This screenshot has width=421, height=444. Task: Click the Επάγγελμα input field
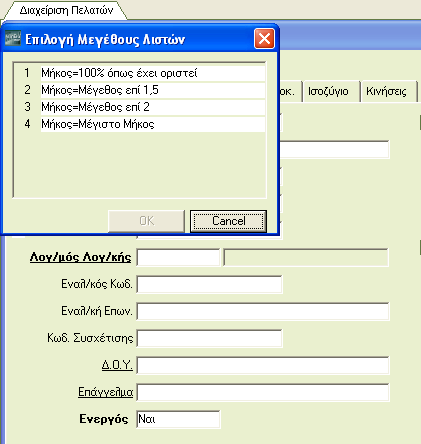[263, 392]
